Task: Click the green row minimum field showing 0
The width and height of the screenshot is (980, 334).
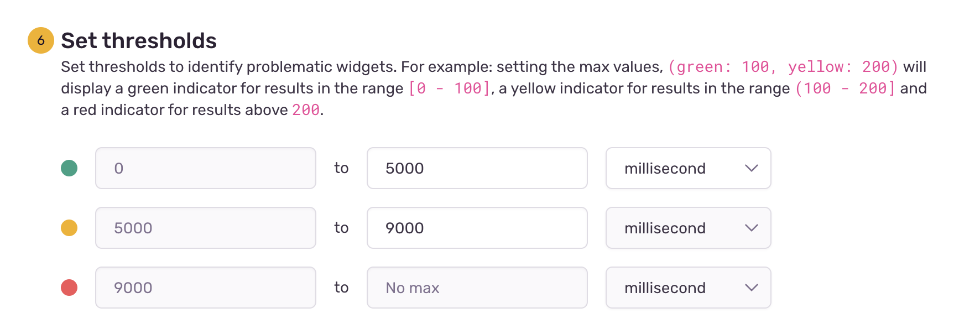Action: click(205, 168)
